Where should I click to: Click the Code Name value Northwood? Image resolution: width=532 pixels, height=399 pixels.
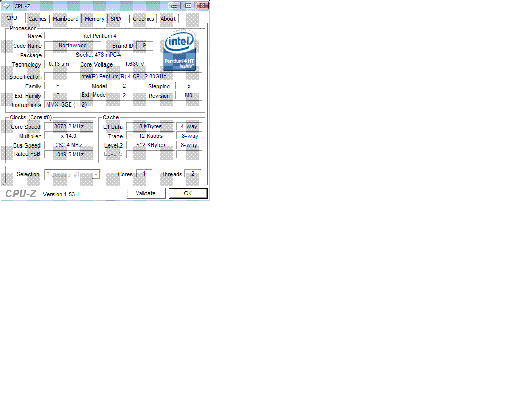pos(73,46)
